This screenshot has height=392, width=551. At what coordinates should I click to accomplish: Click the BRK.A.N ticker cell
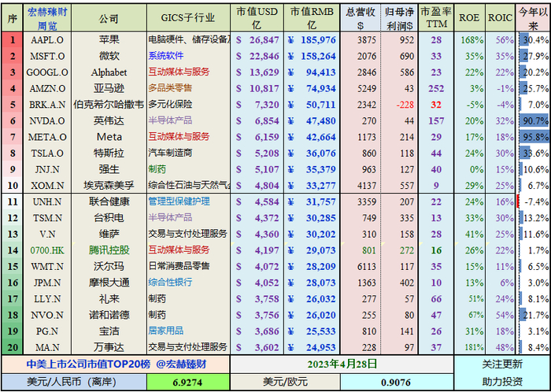coord(47,105)
